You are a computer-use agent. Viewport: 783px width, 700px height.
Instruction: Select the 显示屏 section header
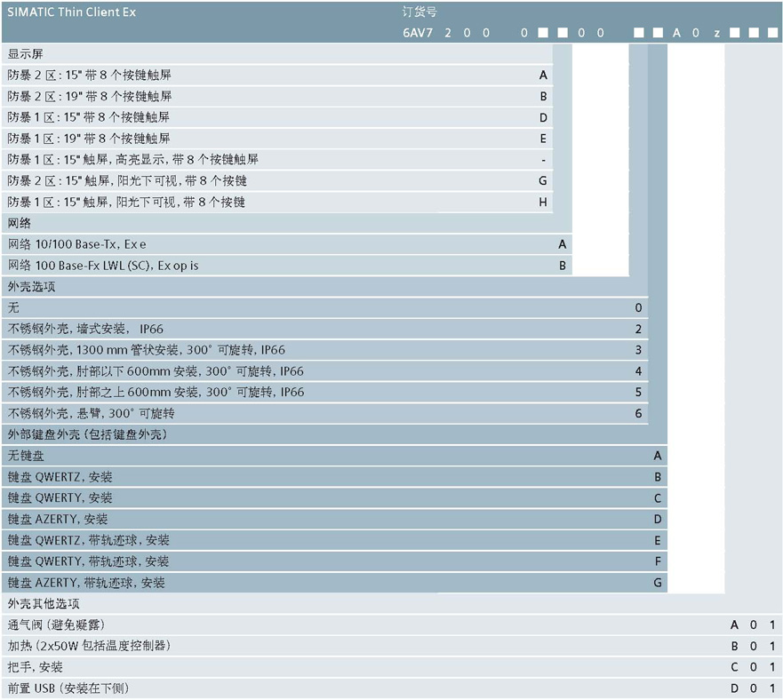click(x=26, y=54)
